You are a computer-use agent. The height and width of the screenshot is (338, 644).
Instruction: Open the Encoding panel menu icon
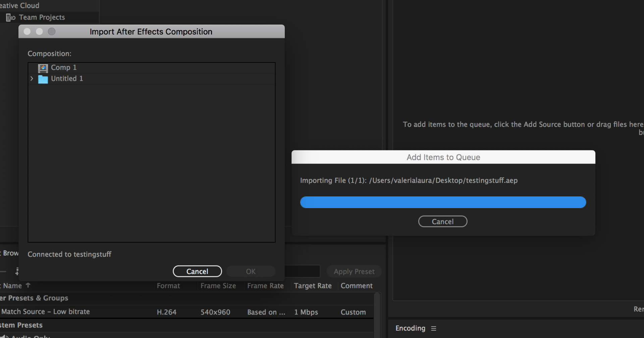point(434,329)
